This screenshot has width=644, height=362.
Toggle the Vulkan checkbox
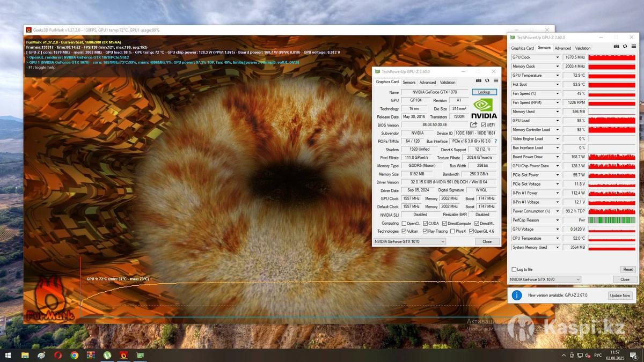click(404, 231)
